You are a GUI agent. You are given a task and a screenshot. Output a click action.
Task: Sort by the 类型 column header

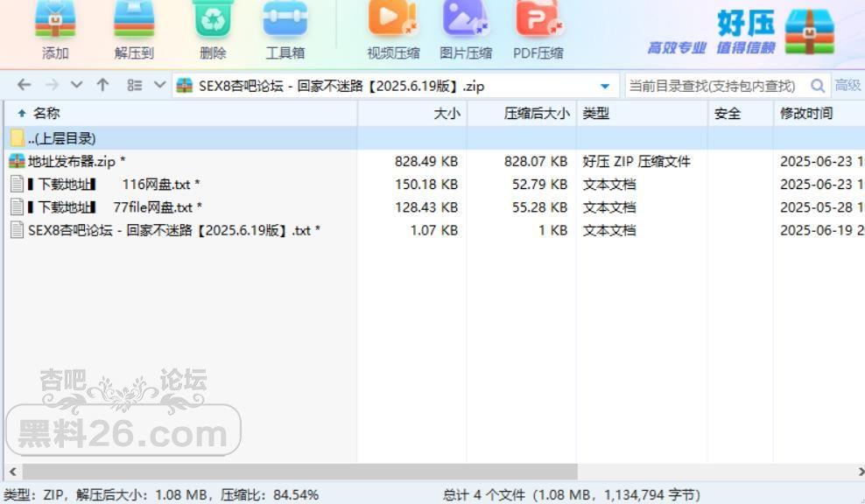[642, 114]
